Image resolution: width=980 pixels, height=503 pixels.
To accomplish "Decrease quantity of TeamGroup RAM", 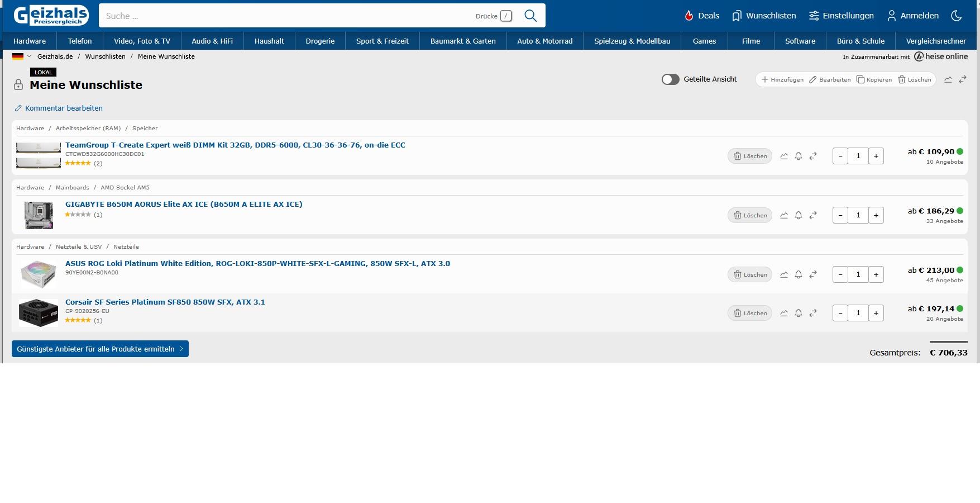I will tap(840, 156).
